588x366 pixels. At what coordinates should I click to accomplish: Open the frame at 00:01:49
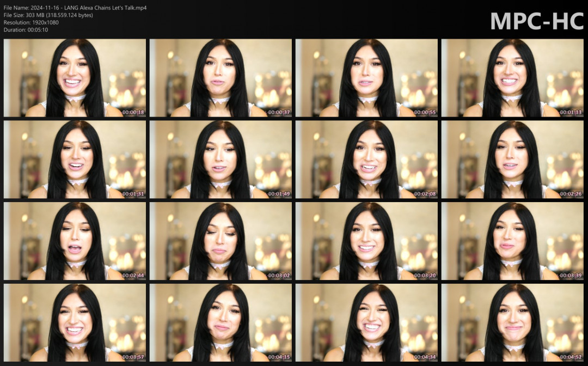220,160
